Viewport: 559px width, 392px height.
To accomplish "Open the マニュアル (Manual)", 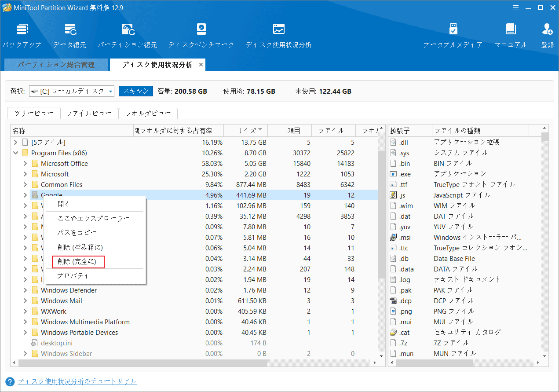I will point(510,34).
